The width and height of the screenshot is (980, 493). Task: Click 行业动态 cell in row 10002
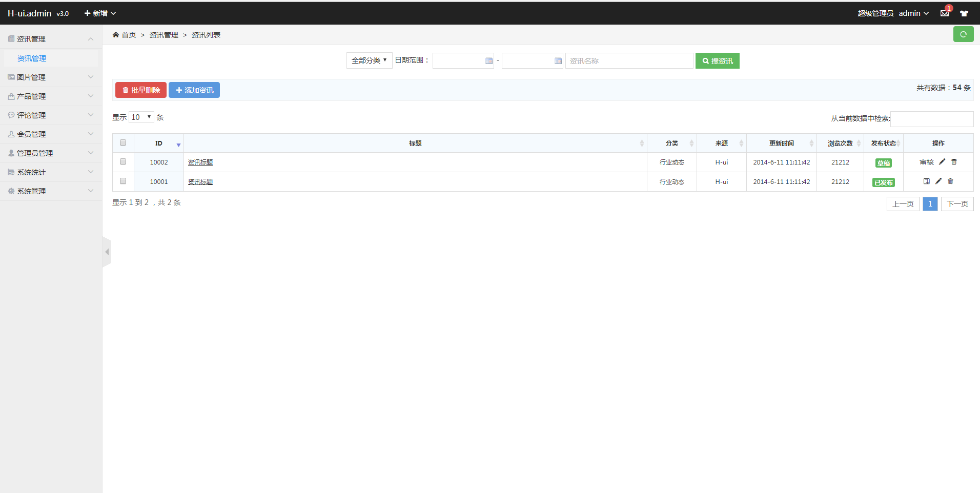(x=672, y=162)
